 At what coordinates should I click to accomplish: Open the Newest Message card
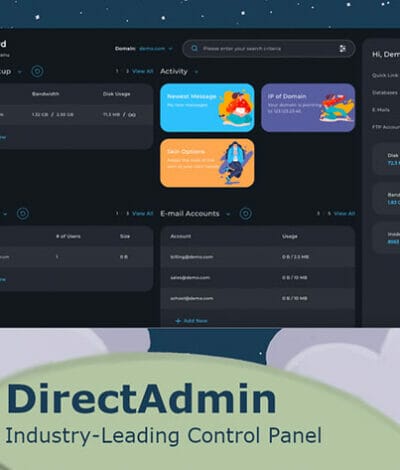[x=207, y=108]
